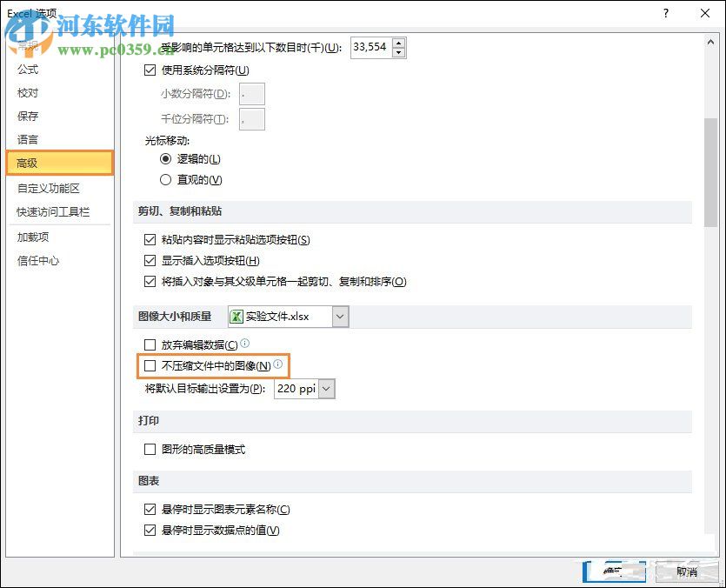Screen dimensions: 726x588
Task: Click the 取消 button
Action: pos(686,572)
